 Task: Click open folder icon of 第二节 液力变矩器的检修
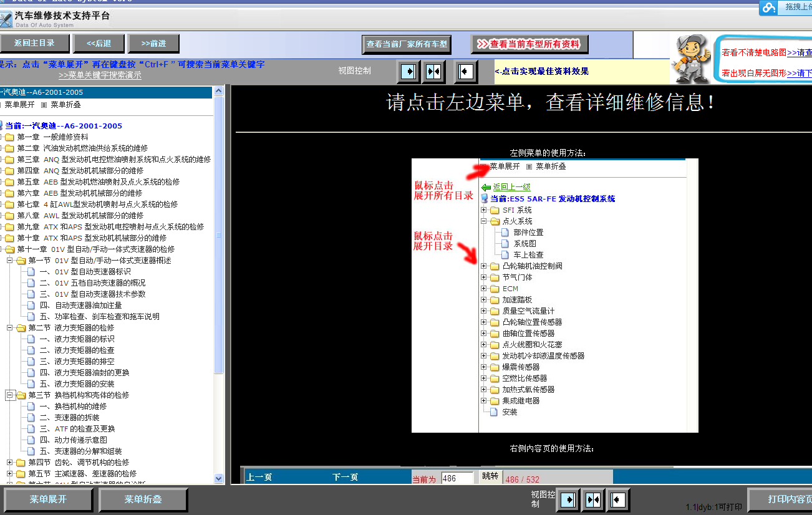click(x=21, y=328)
